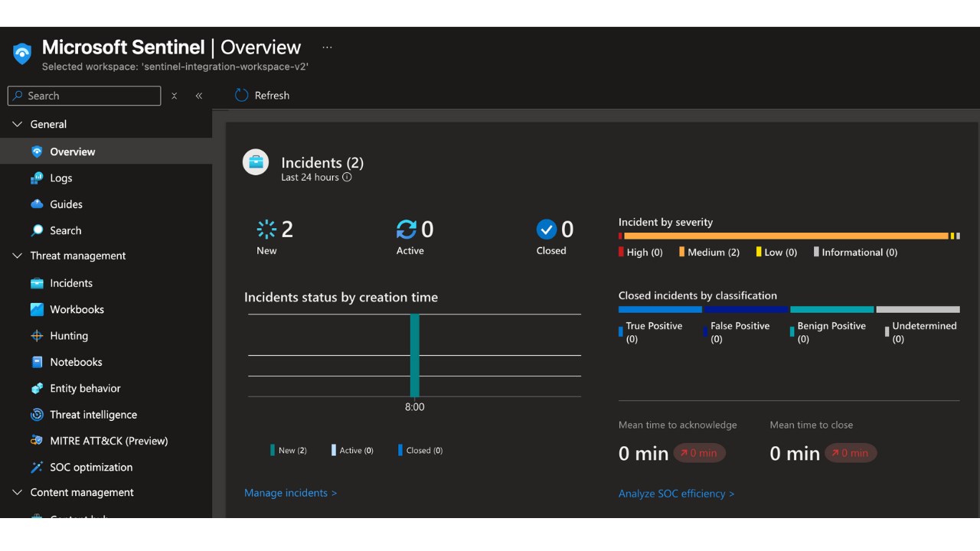The image size is (980, 551).
Task: Click the Notebooks icon
Action: [x=37, y=362]
